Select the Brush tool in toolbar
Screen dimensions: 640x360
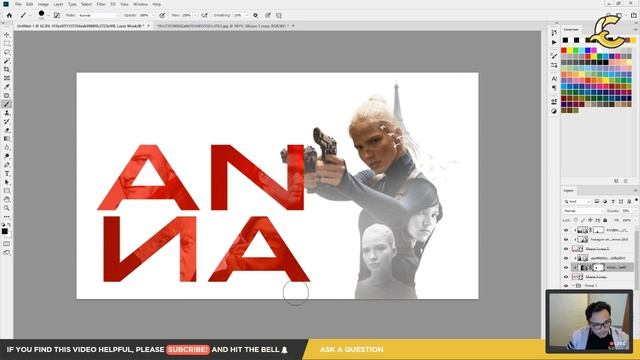(7, 104)
